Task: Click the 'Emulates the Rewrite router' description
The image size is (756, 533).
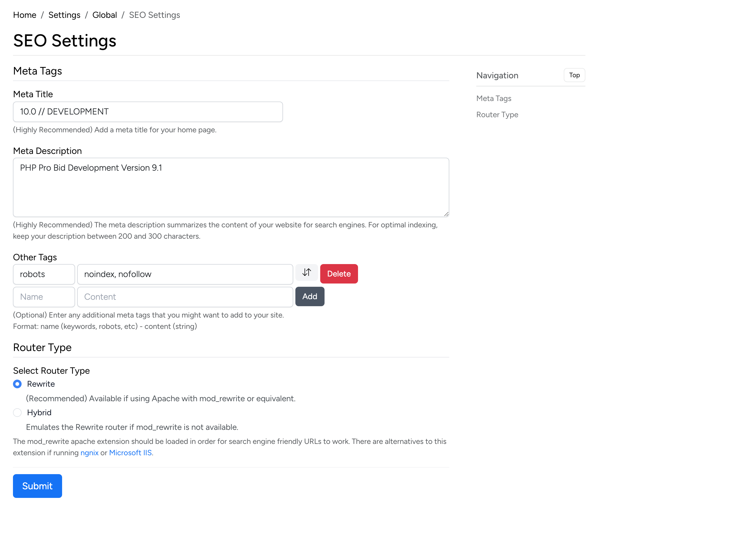Action: pyautogui.click(x=132, y=427)
